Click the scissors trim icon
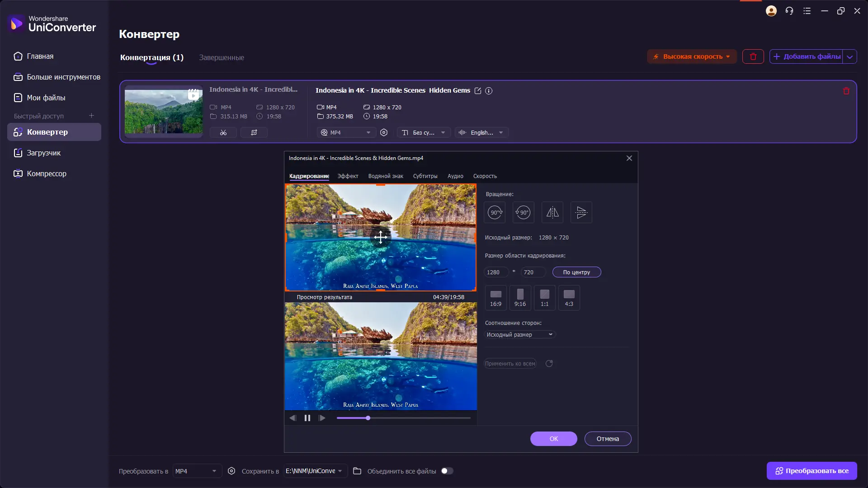Viewport: 868px width, 488px height. (223, 132)
